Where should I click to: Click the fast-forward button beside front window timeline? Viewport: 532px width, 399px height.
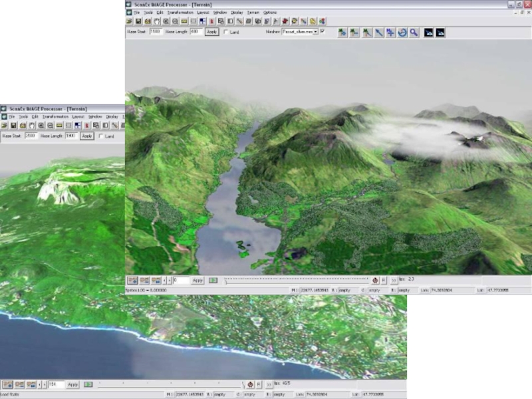tap(394, 280)
